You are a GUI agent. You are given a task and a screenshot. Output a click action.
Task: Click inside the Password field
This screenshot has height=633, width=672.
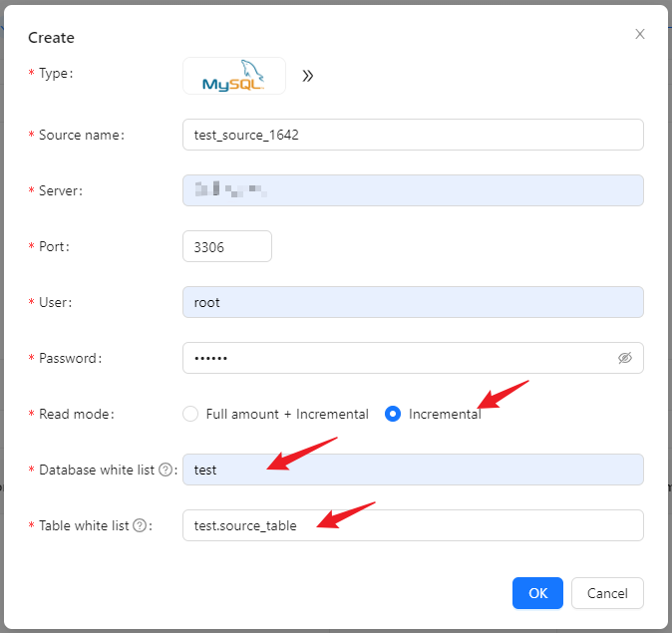coord(399,358)
